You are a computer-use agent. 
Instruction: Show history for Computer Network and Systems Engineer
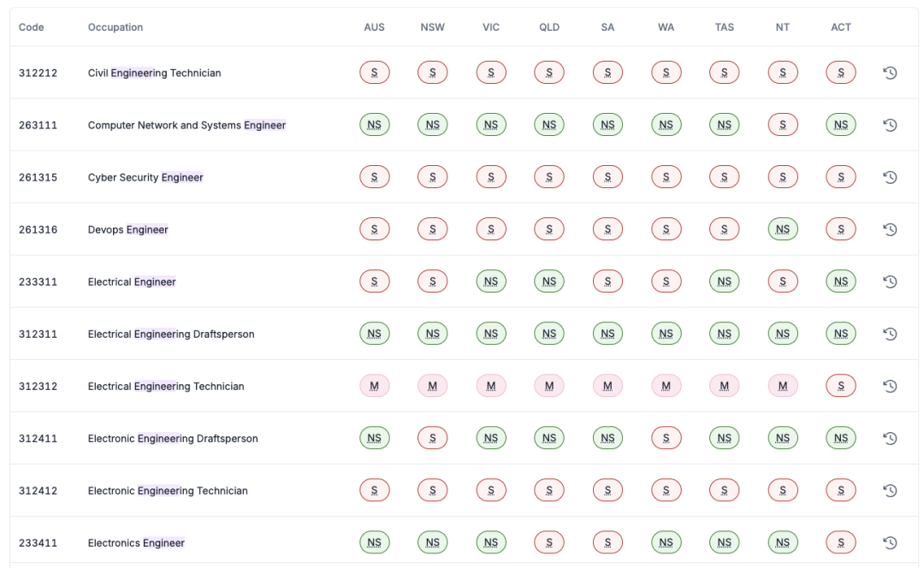pyautogui.click(x=890, y=125)
